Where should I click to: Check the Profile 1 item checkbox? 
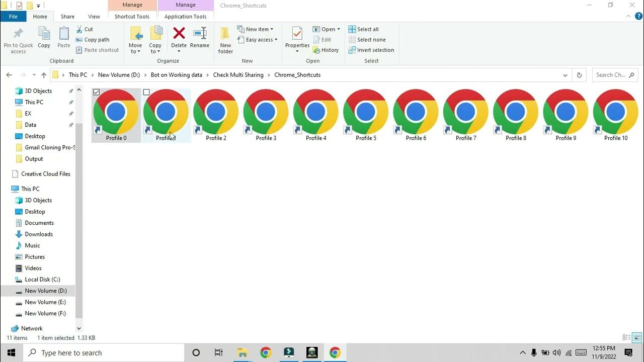tap(146, 92)
